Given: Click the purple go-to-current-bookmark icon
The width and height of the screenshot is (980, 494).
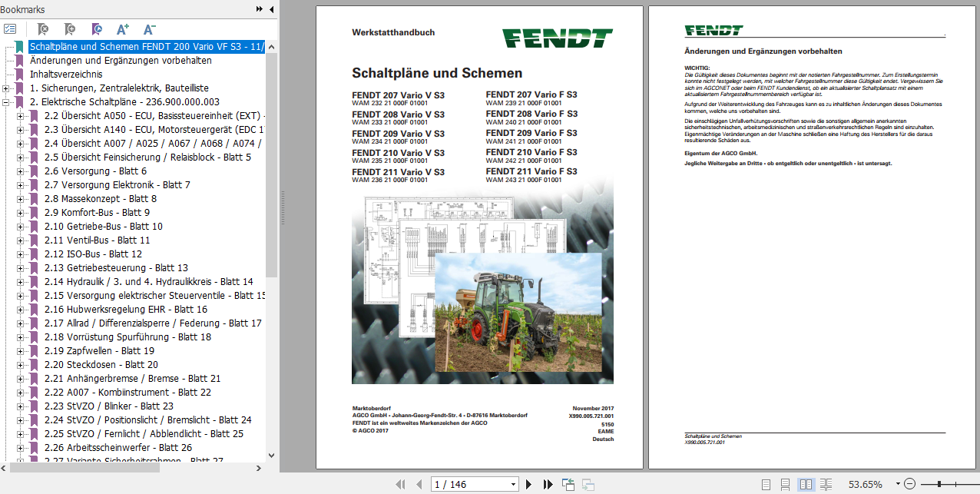Looking at the screenshot, I should [97, 29].
